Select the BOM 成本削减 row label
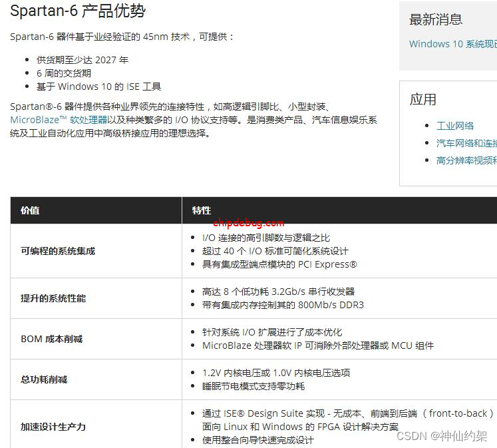The height and width of the screenshot is (448, 497). (52, 339)
